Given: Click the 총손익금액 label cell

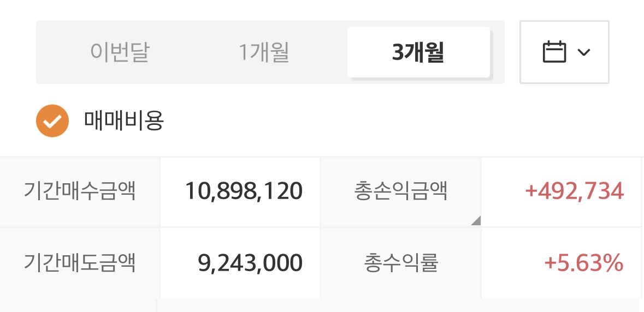Looking at the screenshot, I should [400, 191].
